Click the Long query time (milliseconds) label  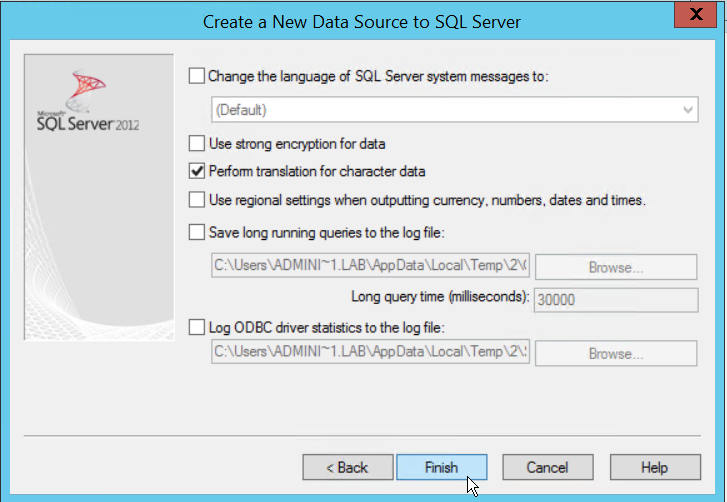[440, 297]
